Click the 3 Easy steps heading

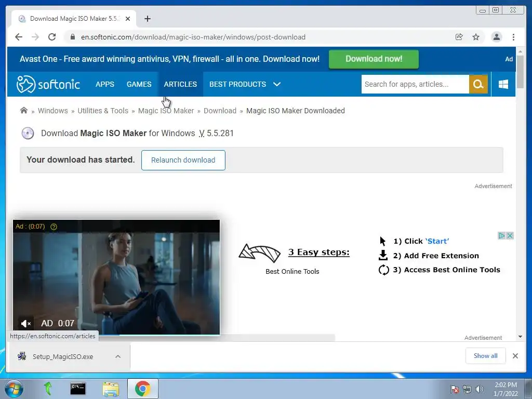click(x=318, y=252)
